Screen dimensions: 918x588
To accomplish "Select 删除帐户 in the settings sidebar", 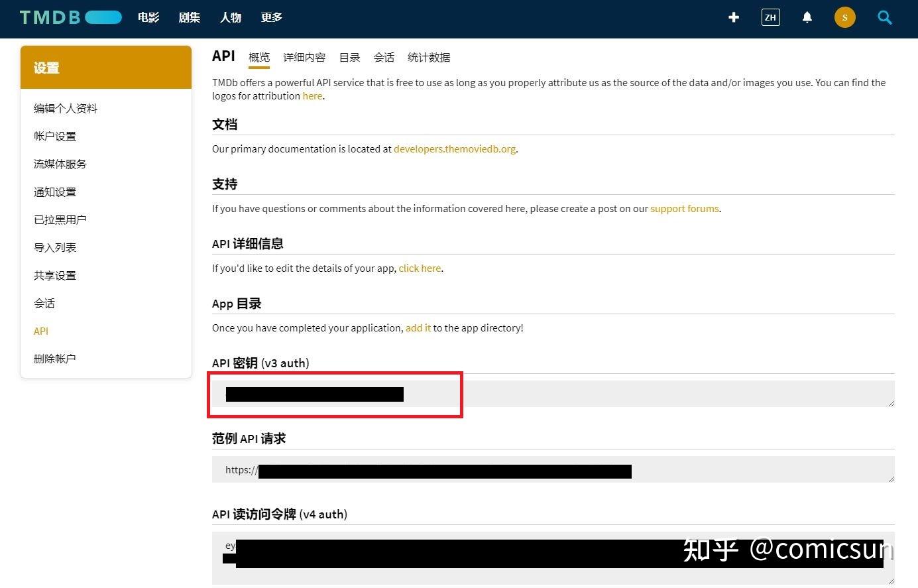I will (54, 359).
